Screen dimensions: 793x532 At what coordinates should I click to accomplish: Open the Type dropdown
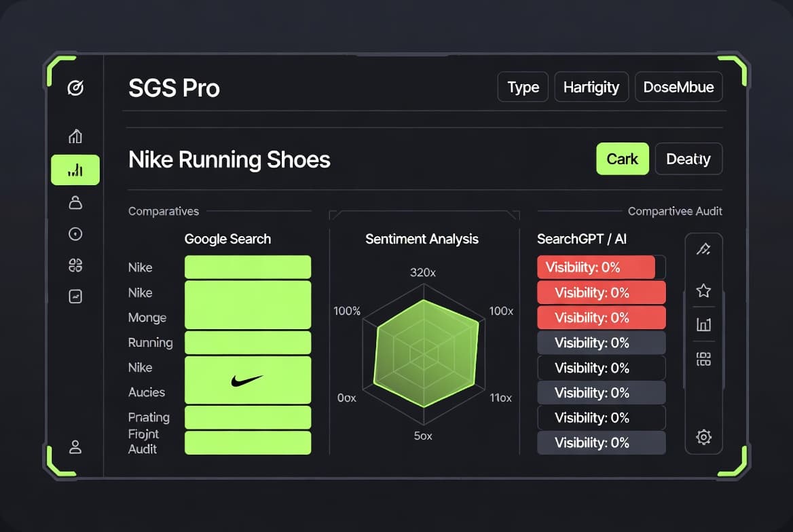click(x=523, y=87)
